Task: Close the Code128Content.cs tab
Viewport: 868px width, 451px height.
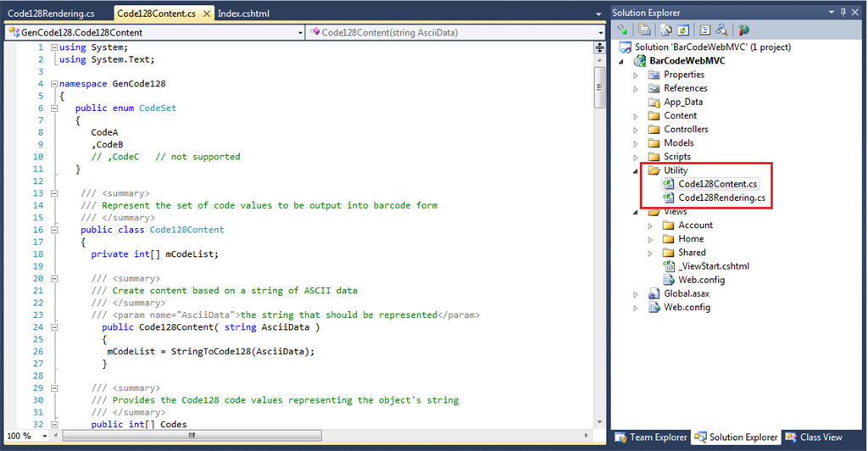Action: (207, 14)
